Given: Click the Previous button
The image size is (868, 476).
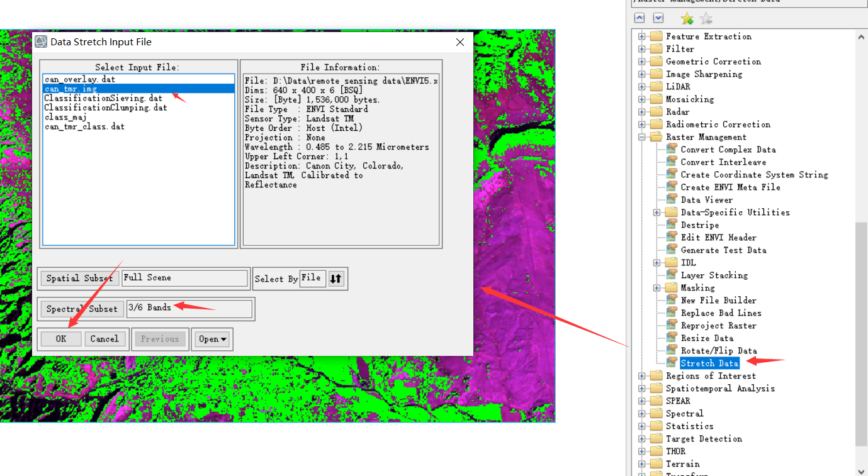Looking at the screenshot, I should click(160, 339).
